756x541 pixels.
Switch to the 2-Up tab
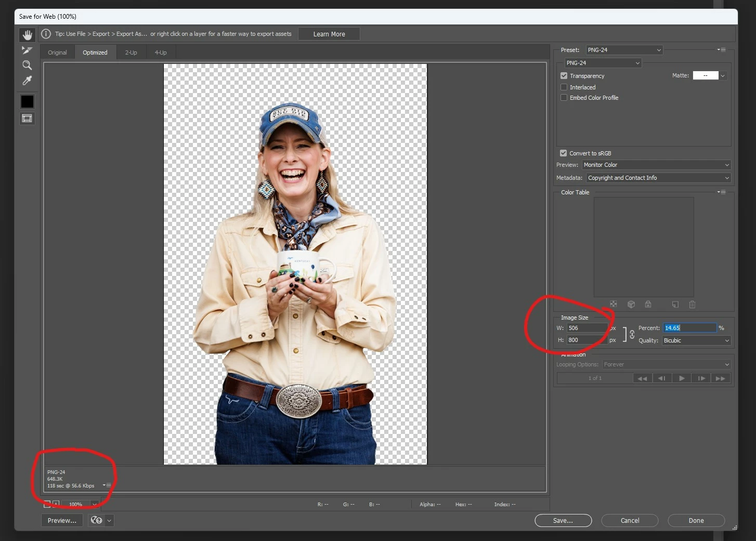[131, 52]
